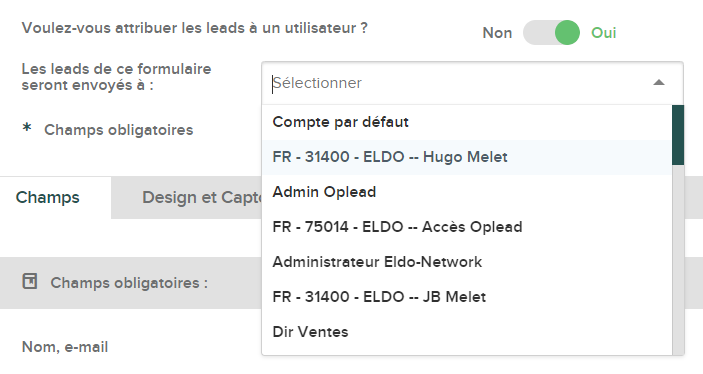This screenshot has height=374, width=703.
Task: Click the asterisk Champs obligatoires note
Action: [108, 130]
